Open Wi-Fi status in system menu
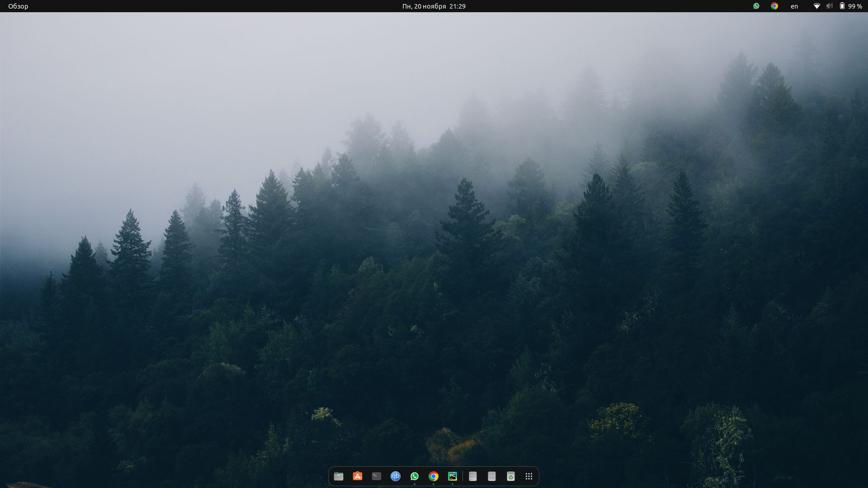 click(x=816, y=6)
